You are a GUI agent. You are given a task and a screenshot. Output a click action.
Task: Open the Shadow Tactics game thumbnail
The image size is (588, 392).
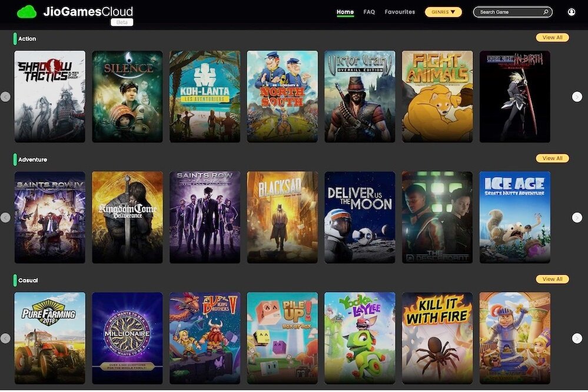pyautogui.click(x=50, y=97)
